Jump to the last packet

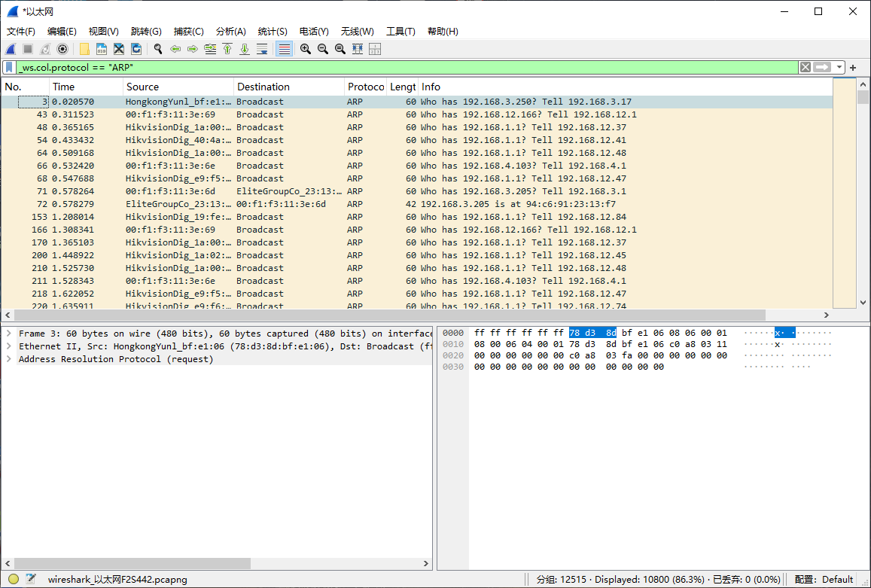pos(245,49)
